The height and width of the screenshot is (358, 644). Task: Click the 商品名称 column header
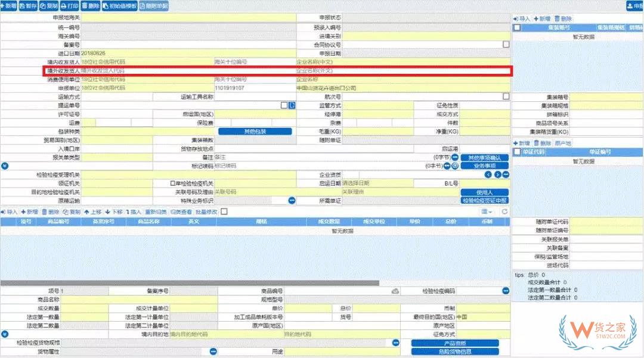tap(148, 222)
